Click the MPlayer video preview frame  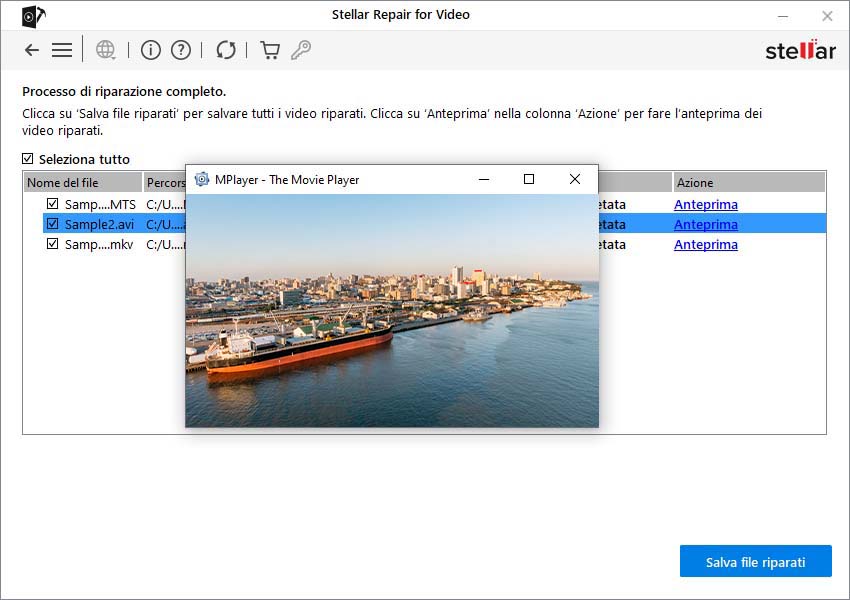pos(392,311)
